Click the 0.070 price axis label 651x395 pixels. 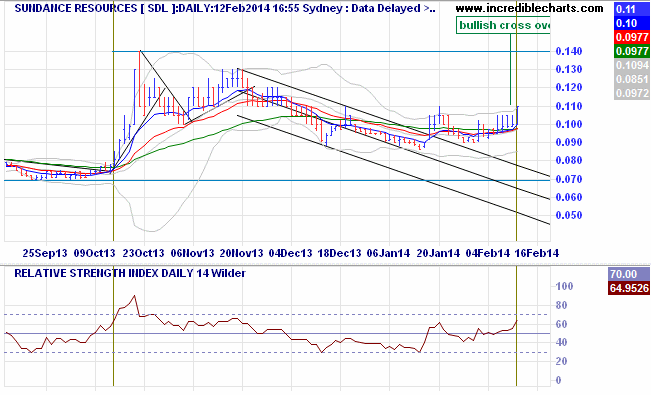coord(569,179)
